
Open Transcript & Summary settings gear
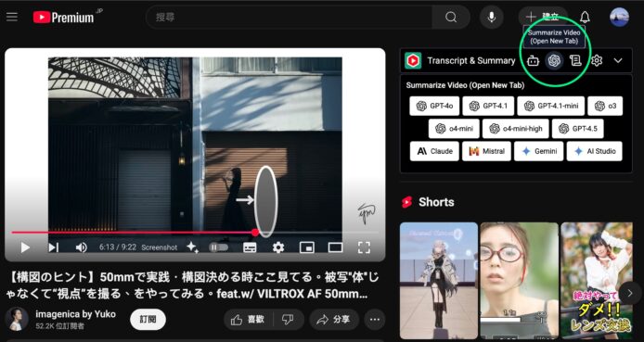tap(597, 60)
